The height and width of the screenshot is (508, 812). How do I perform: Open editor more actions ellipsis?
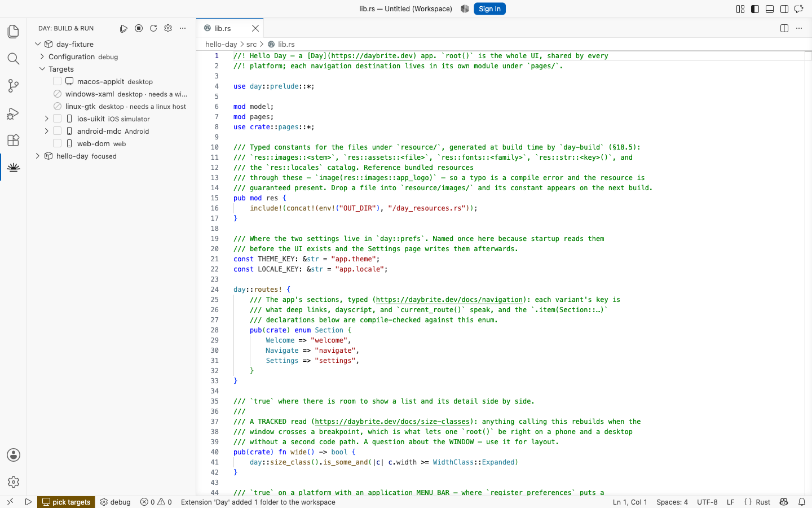coord(799,28)
